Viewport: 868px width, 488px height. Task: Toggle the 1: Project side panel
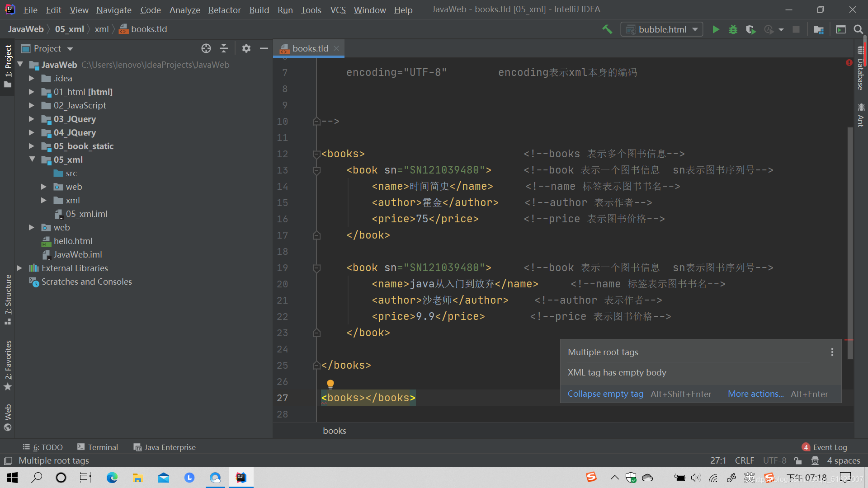pyautogui.click(x=8, y=66)
